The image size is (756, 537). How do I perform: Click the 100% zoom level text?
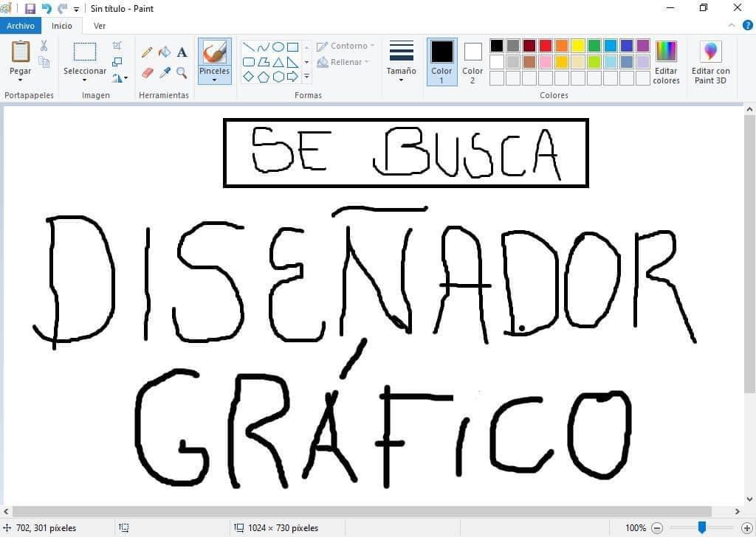point(636,528)
